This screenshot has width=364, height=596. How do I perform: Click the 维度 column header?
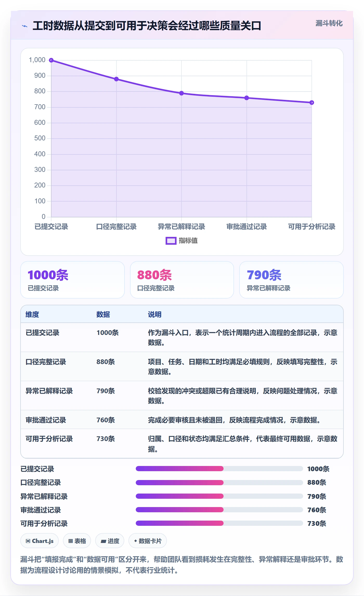[x=32, y=314]
